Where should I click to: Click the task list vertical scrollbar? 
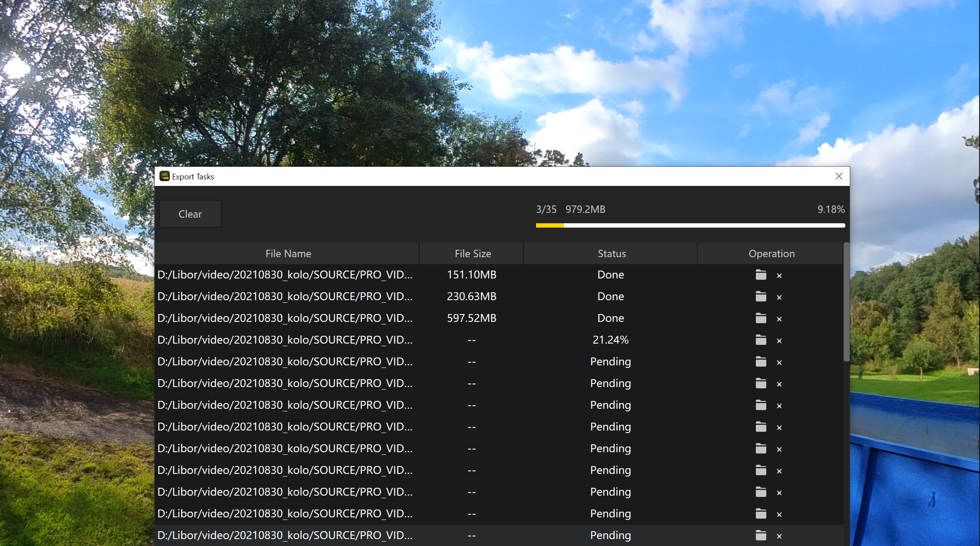click(846, 302)
